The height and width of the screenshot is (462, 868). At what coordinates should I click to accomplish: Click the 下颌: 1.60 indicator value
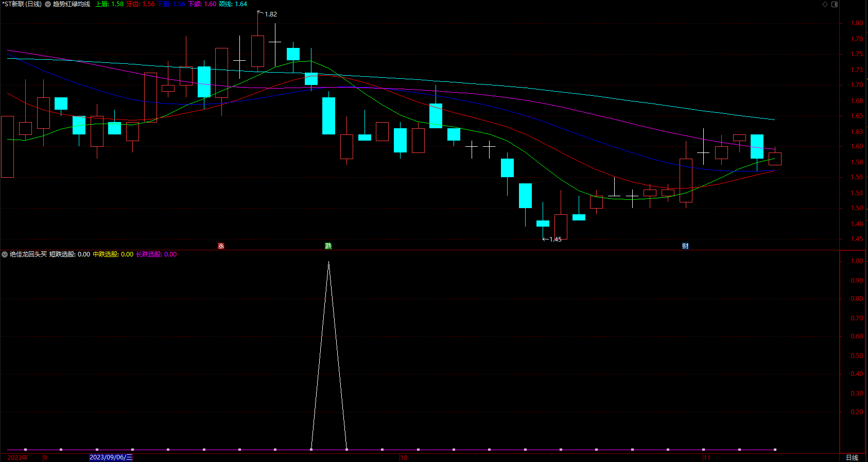202,4
